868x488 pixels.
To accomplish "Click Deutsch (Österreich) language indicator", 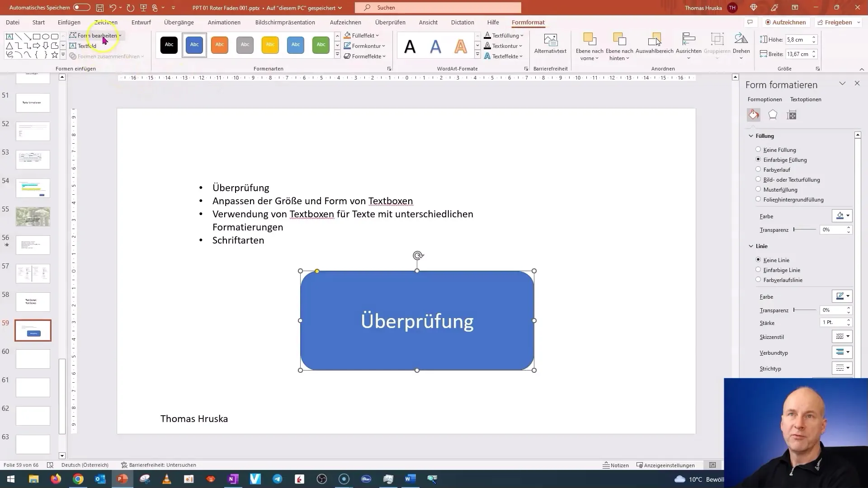I will point(85,465).
